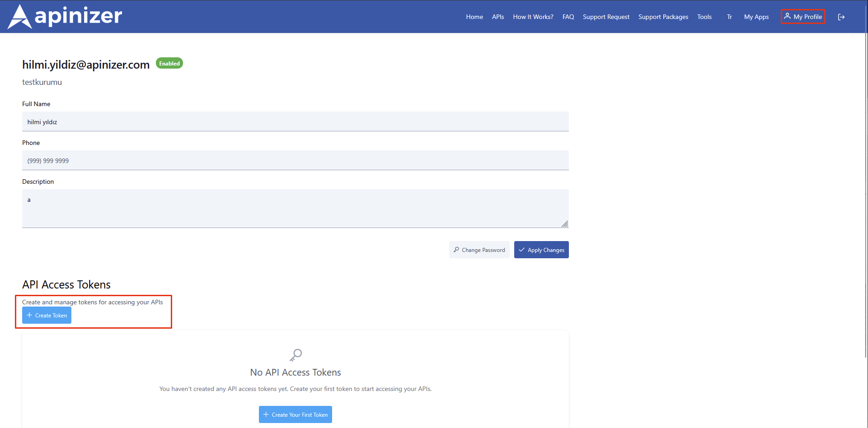Open Support Request from the navbar

(x=606, y=17)
